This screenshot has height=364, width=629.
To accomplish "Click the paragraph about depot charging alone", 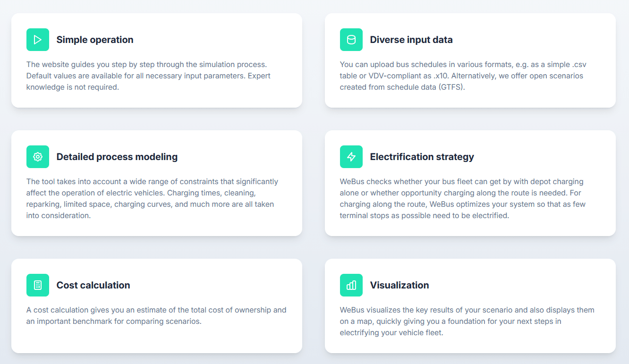I will (463, 198).
